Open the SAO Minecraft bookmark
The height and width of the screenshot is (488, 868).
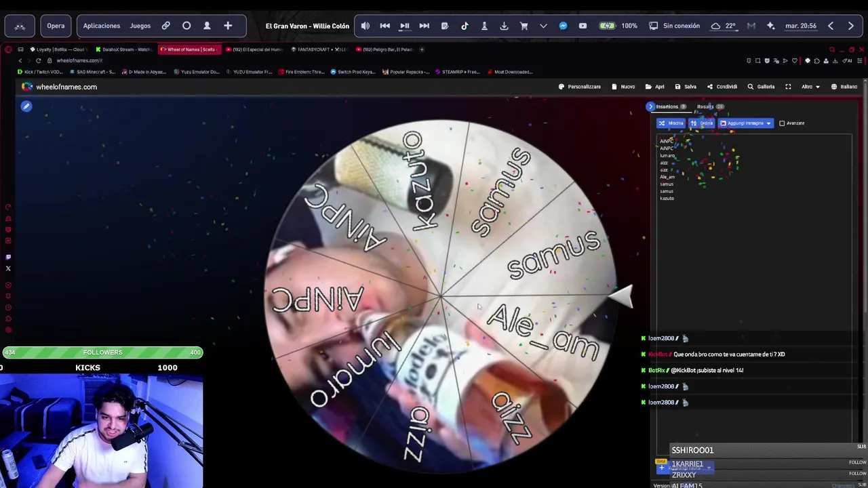click(x=92, y=72)
